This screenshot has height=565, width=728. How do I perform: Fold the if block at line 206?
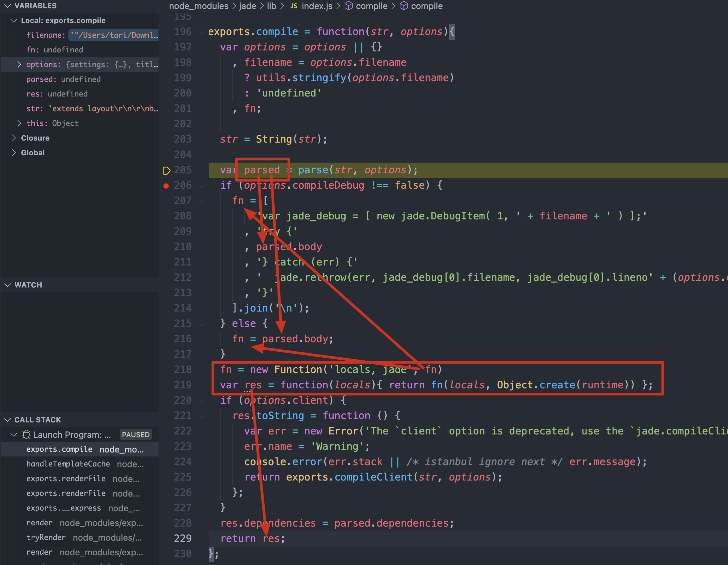click(202, 186)
